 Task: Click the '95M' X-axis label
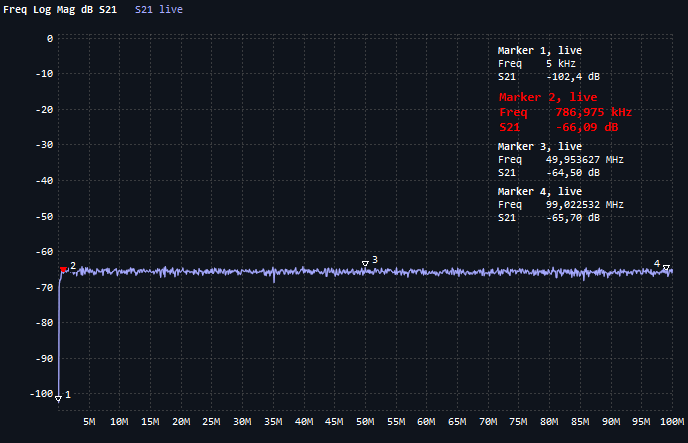[x=641, y=422]
